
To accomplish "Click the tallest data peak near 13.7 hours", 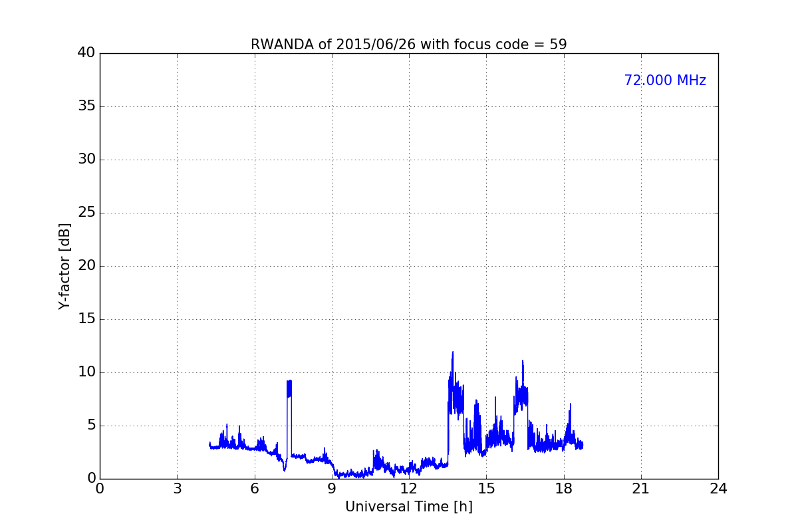I will point(453,354).
